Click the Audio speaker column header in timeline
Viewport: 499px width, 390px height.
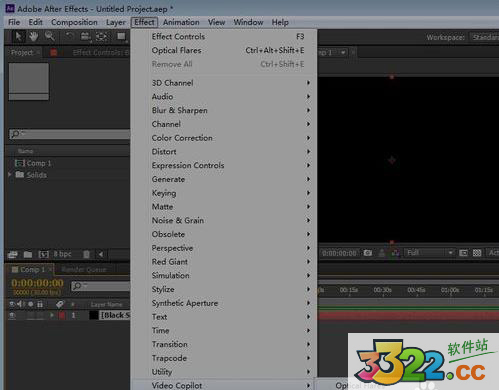(21, 304)
